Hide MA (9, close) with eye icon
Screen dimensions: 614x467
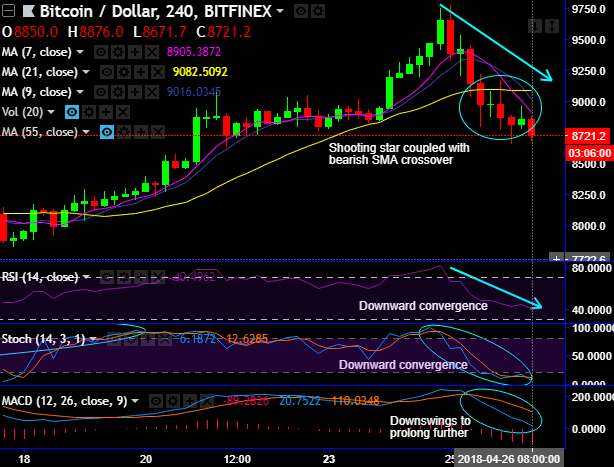click(x=101, y=92)
